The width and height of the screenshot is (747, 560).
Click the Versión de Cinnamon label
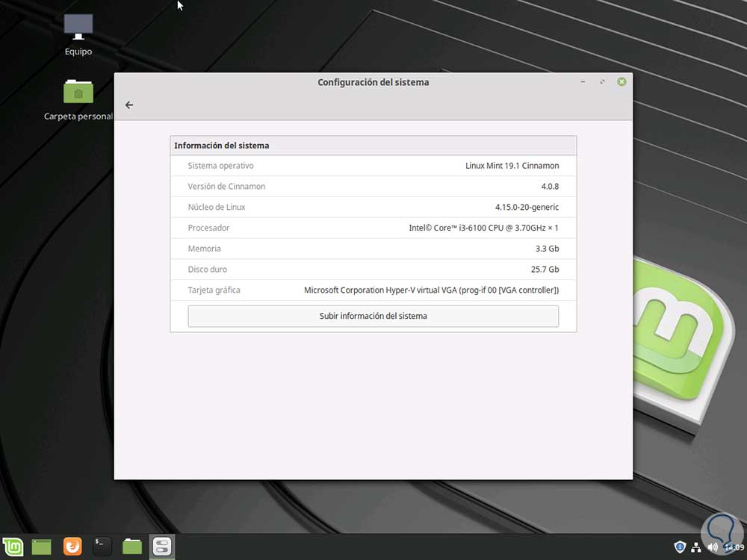click(x=226, y=187)
